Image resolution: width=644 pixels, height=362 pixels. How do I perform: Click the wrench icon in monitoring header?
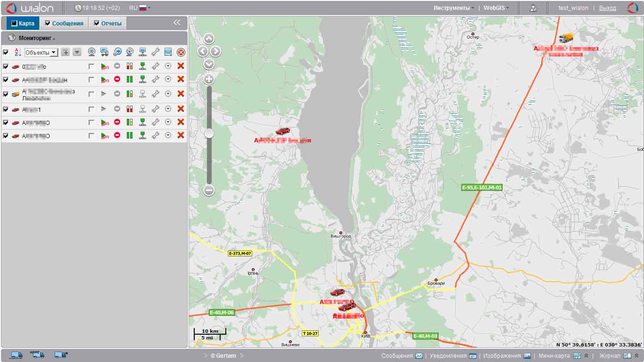(x=155, y=52)
